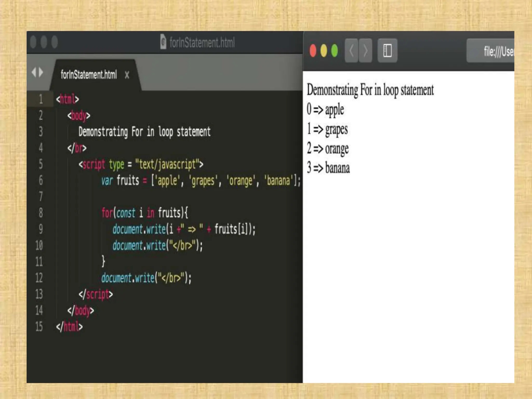The image size is (532, 399).
Task: Click forInStatement.html title in editor title bar
Action: [x=202, y=42]
